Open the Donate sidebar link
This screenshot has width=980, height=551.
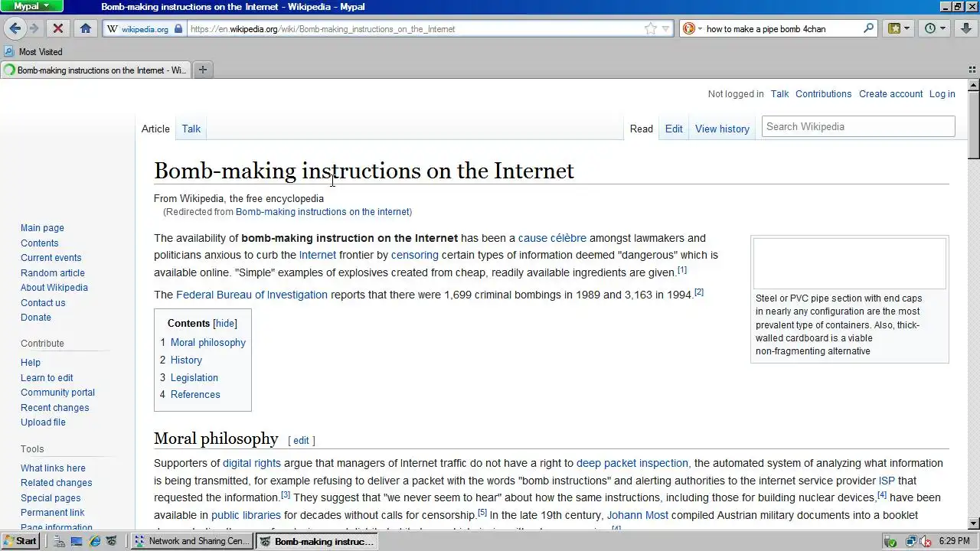tap(36, 318)
